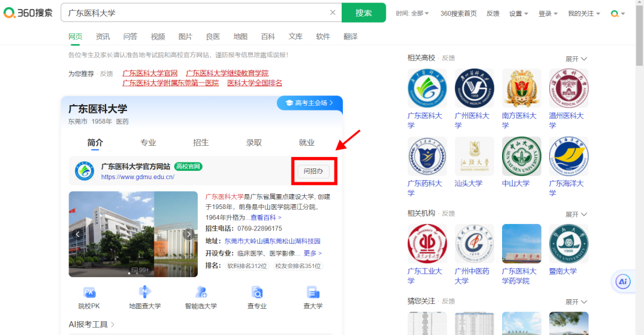Switch to the 软件 tab
Image resolution: width=644 pixels, height=335 pixels.
point(323,36)
